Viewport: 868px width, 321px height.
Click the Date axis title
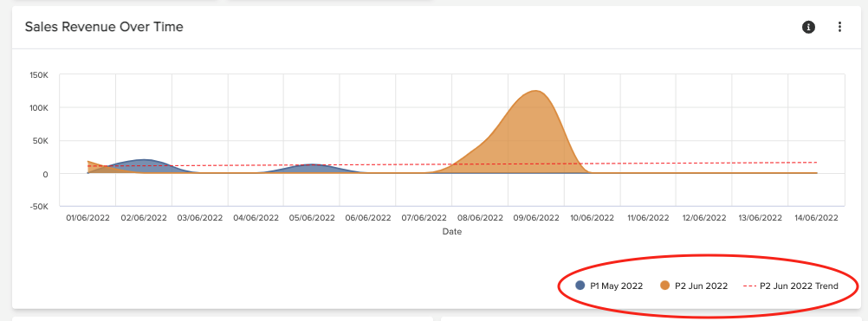click(451, 232)
